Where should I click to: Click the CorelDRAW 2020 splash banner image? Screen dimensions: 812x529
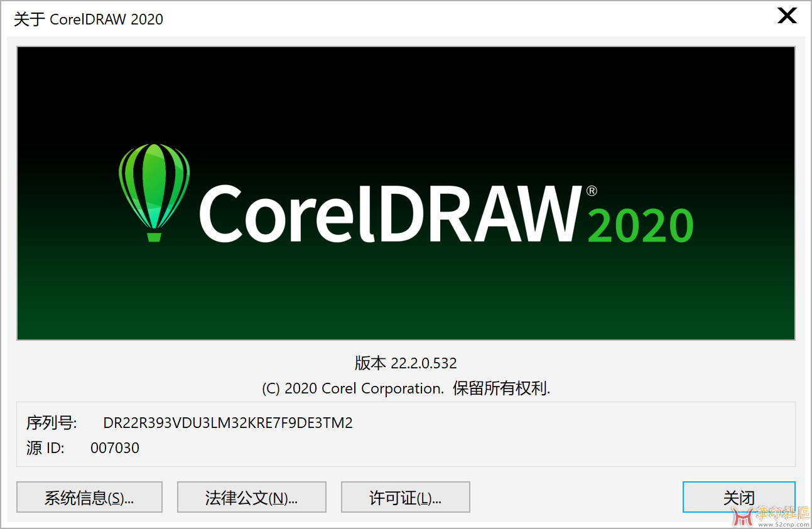[x=406, y=193]
